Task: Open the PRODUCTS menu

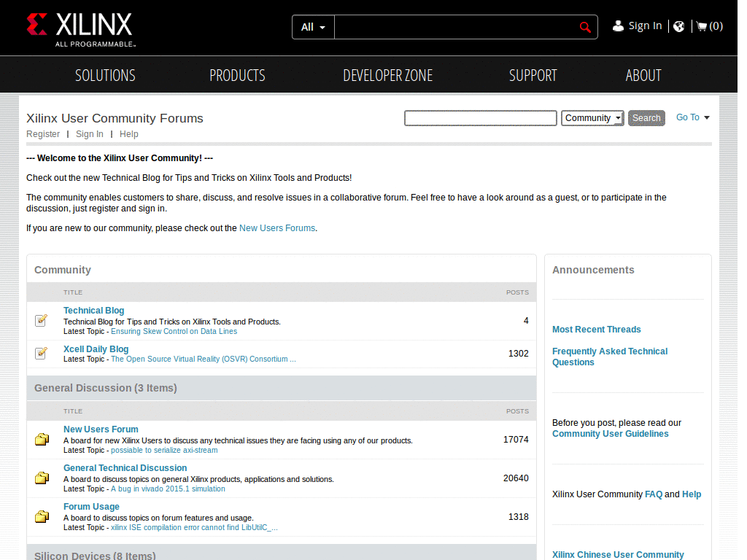Action: [x=237, y=75]
